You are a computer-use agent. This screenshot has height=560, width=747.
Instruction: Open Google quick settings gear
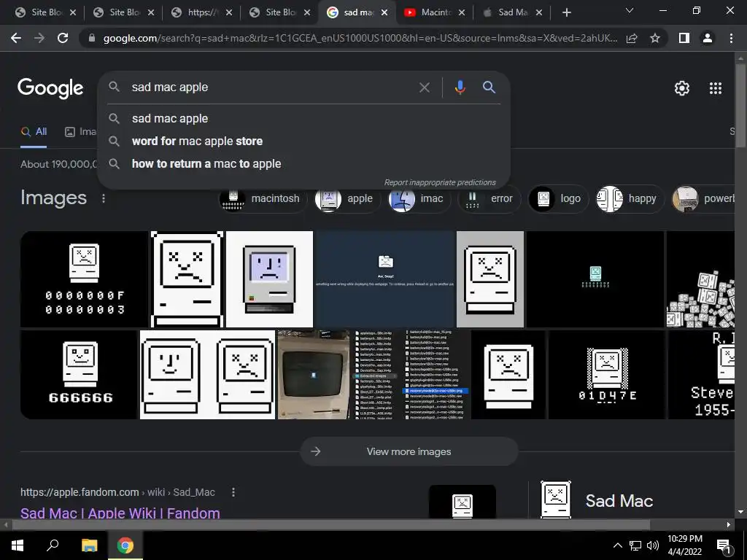tap(682, 88)
